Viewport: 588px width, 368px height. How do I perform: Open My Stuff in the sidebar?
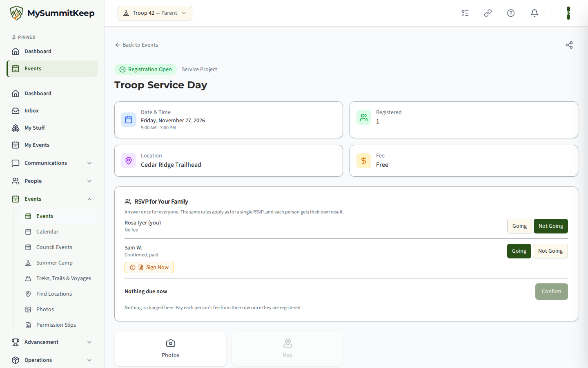tap(52, 128)
